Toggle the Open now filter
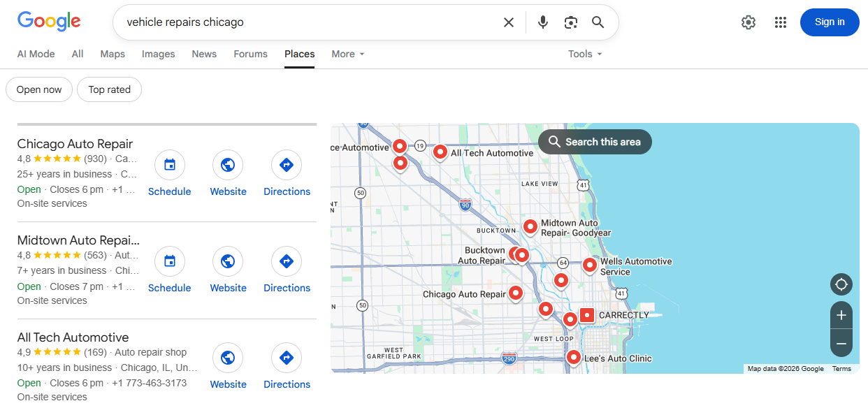 tap(38, 89)
